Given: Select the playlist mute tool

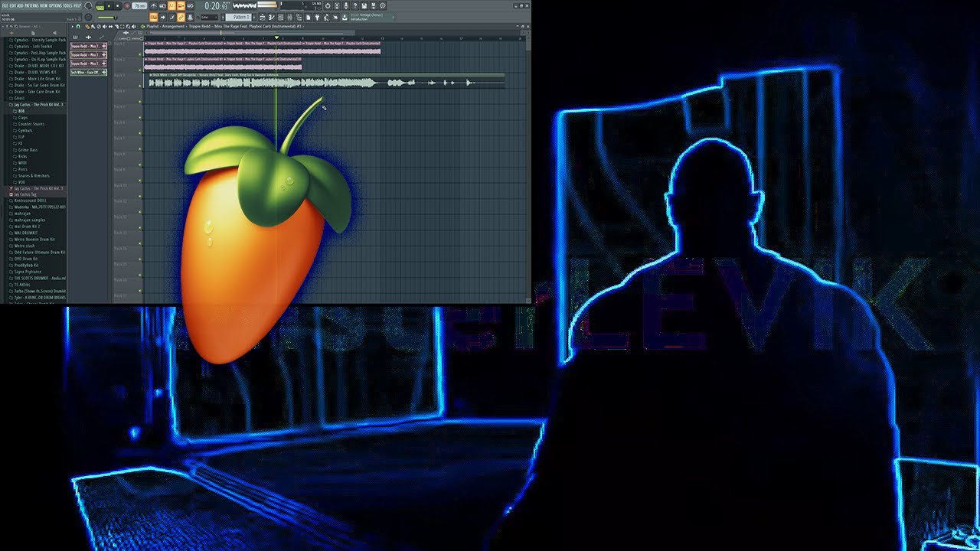Looking at the screenshot, I should click(x=105, y=26).
